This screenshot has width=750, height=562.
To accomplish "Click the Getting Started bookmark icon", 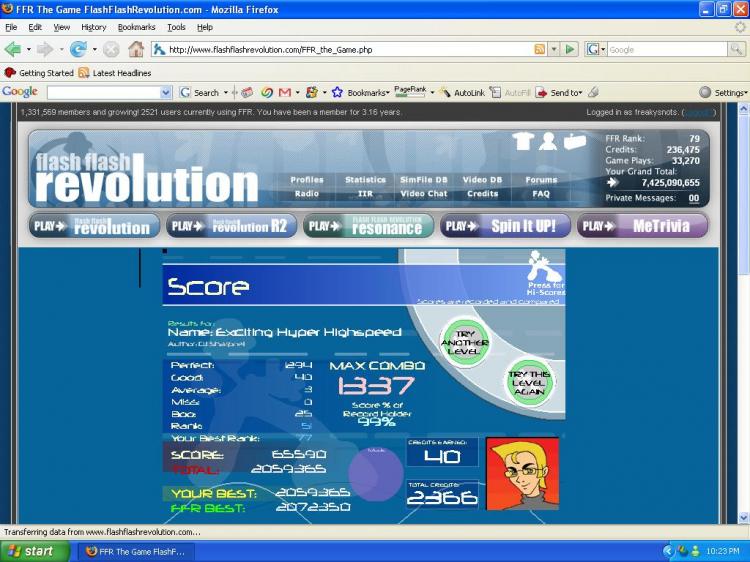I will point(10,73).
